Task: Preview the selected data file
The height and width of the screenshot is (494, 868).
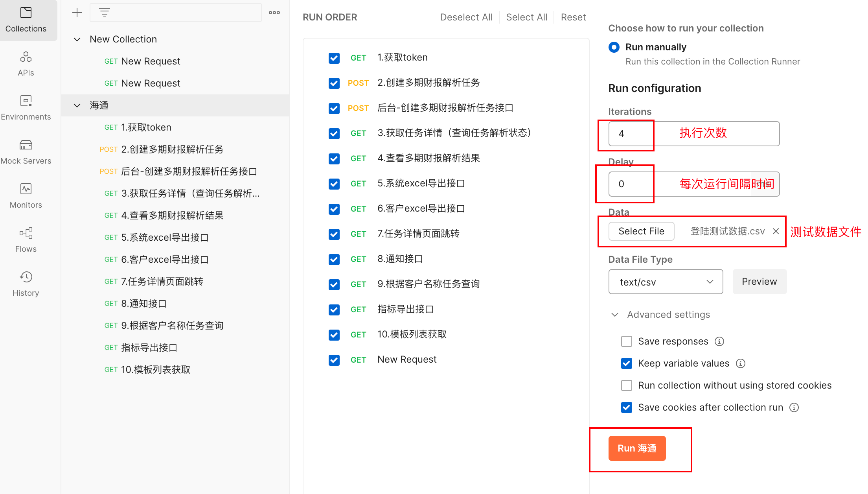Action: pos(759,282)
